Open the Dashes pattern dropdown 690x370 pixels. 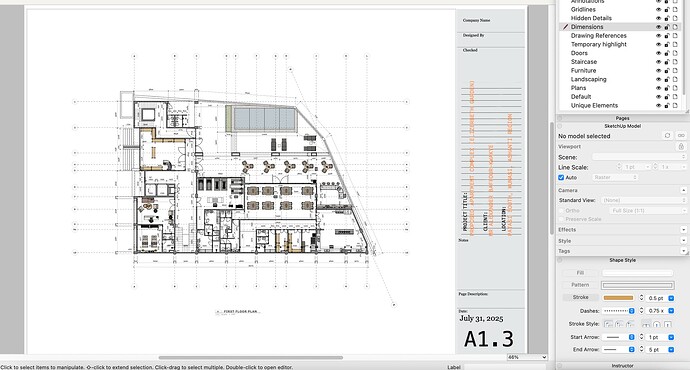tap(619, 311)
